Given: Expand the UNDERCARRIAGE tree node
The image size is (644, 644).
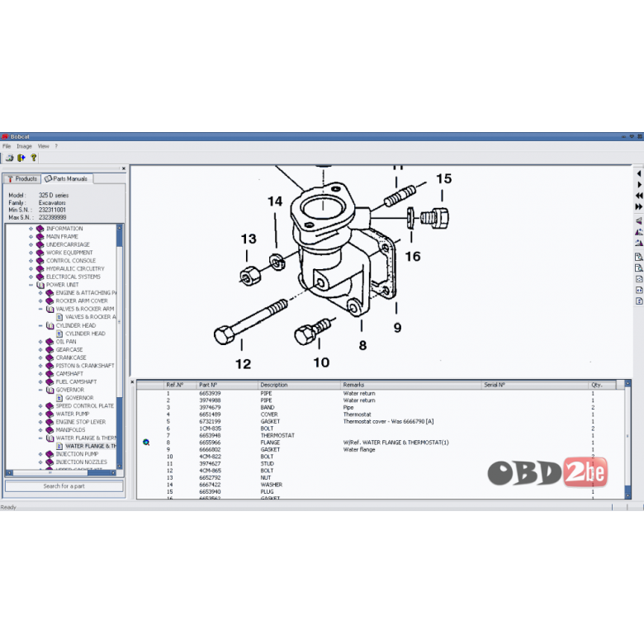Looking at the screenshot, I should coord(31,244).
